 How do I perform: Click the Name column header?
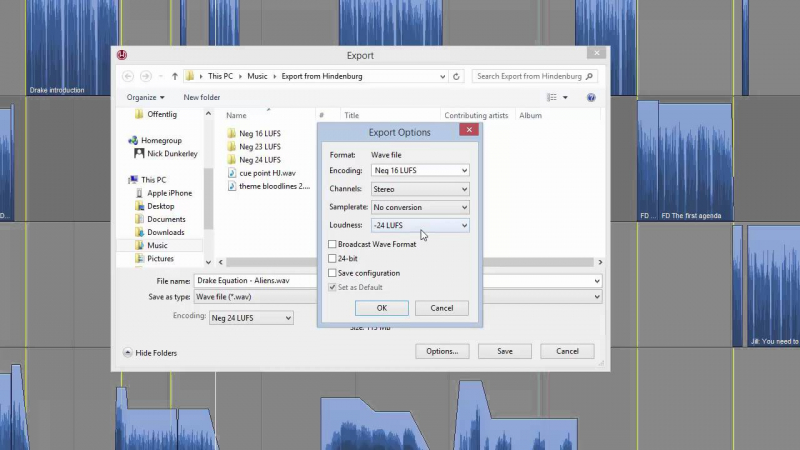(x=237, y=115)
